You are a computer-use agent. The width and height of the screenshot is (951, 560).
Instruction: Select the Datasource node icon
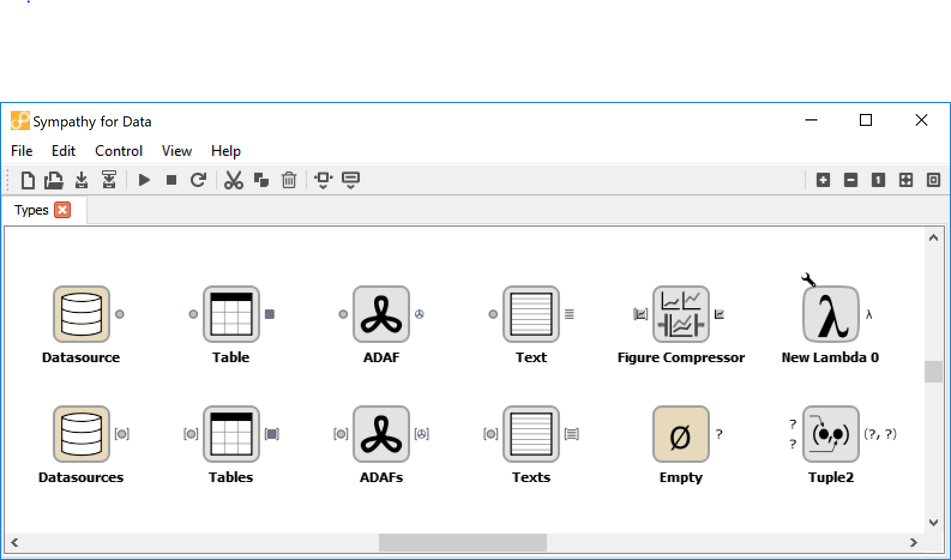click(x=82, y=314)
